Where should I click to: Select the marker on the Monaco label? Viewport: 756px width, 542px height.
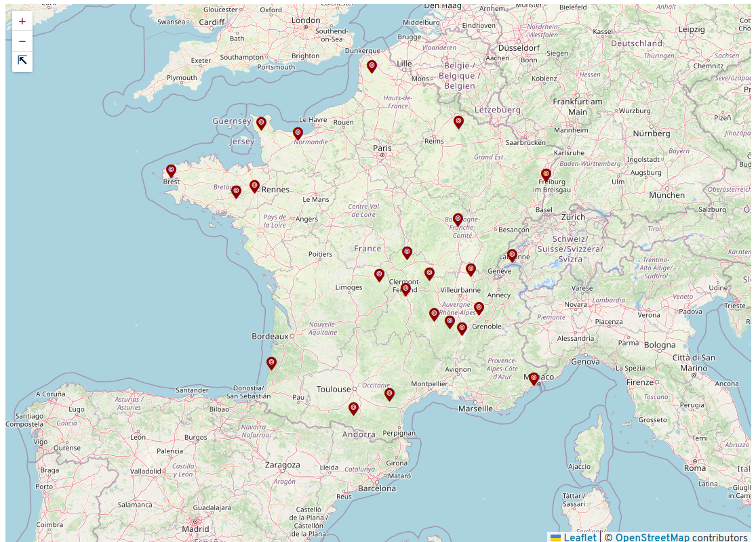[534, 379]
